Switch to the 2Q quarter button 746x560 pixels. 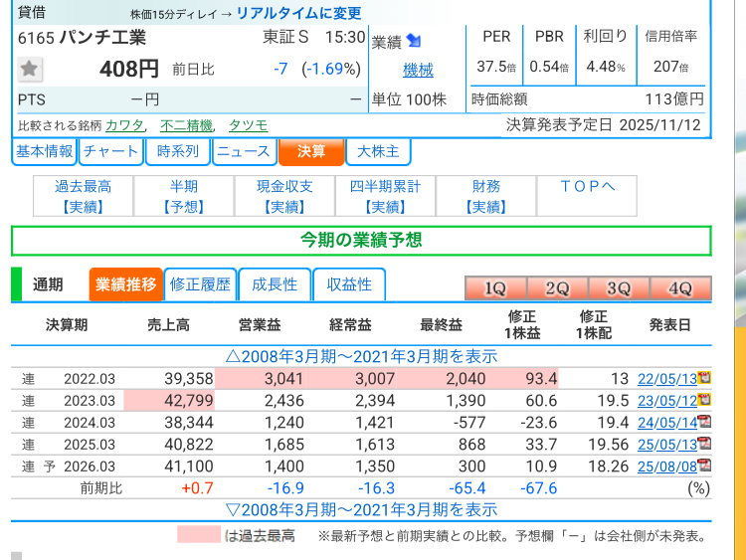pos(557,288)
